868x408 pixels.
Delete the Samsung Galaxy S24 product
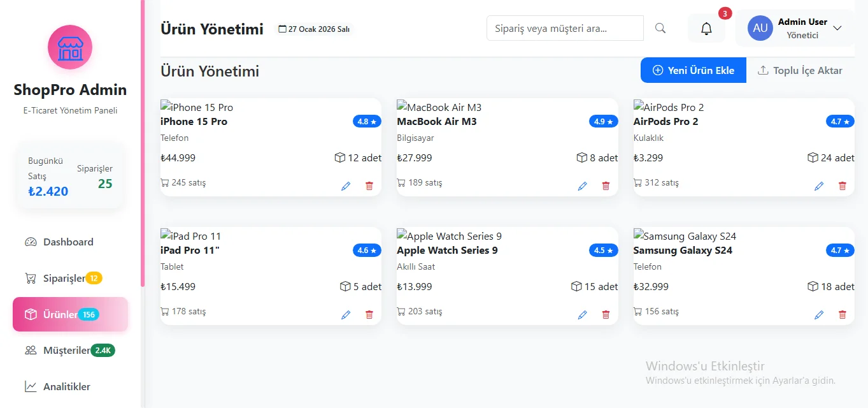[843, 315]
